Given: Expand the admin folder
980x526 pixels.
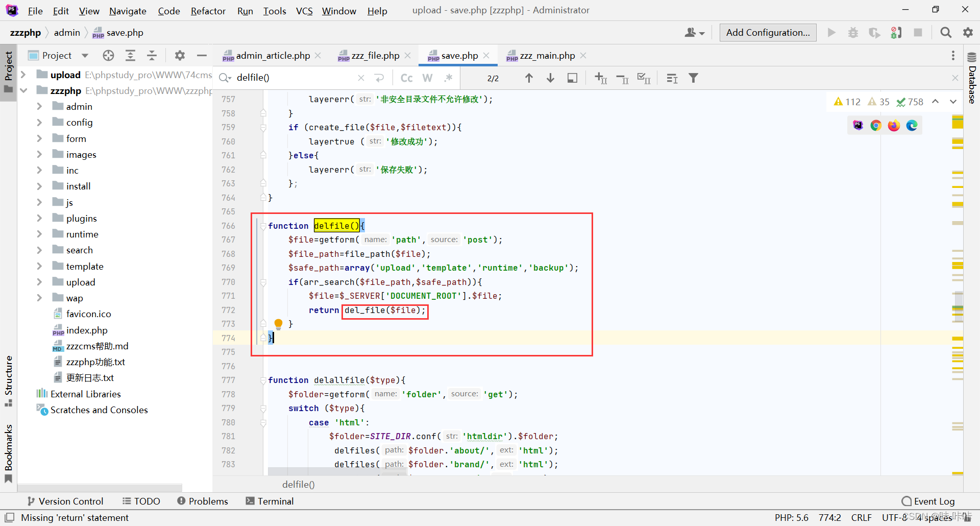Looking at the screenshot, I should tap(39, 106).
